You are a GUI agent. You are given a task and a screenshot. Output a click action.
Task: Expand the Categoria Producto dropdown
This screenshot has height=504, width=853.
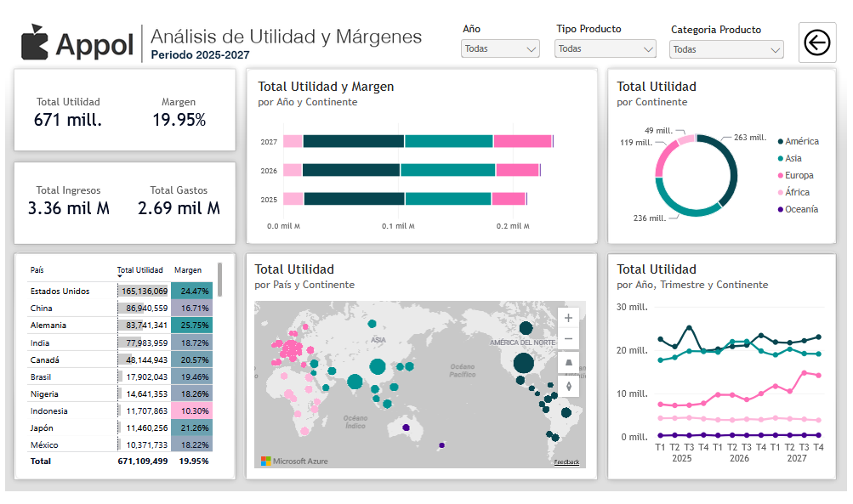pyautogui.click(x=726, y=49)
